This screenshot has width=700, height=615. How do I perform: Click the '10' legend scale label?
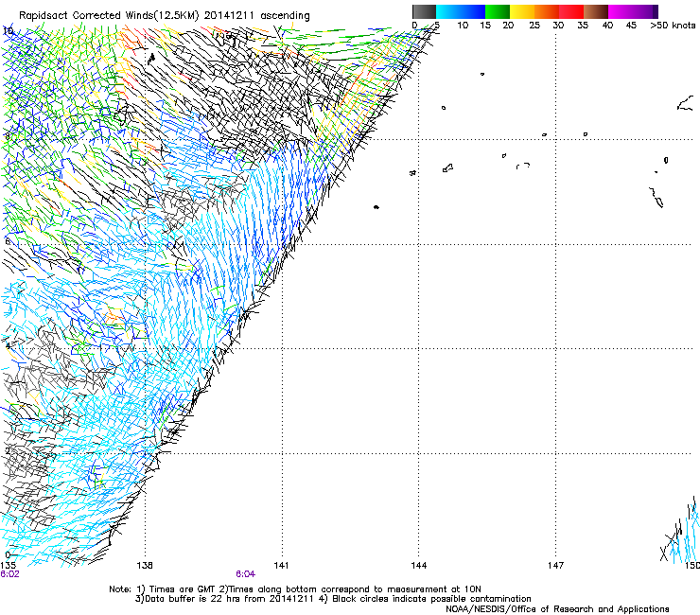tap(463, 26)
